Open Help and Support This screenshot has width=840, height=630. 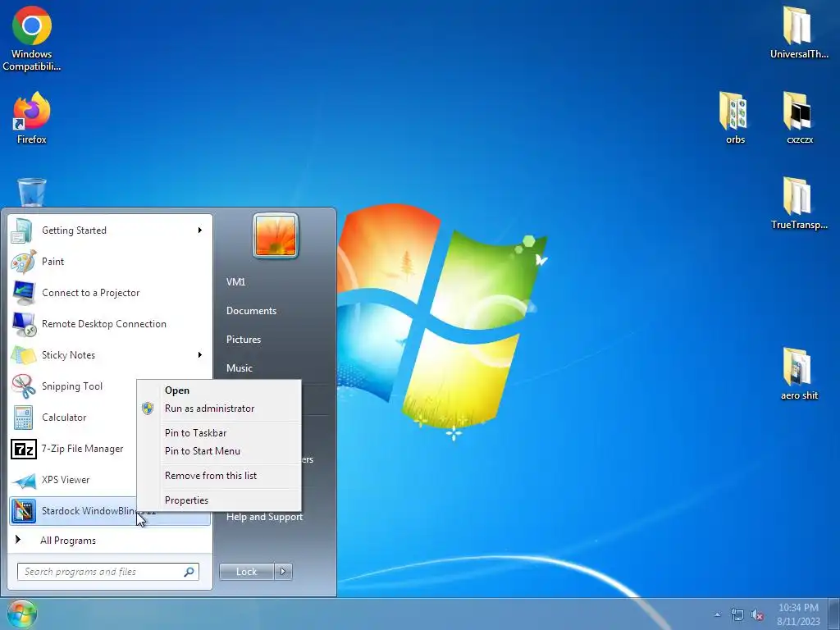264,517
